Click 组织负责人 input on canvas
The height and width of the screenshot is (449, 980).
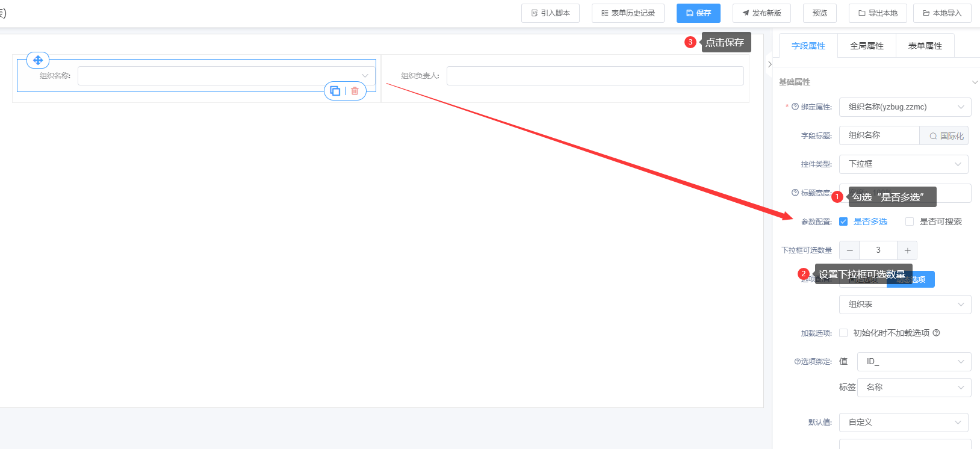pos(595,76)
